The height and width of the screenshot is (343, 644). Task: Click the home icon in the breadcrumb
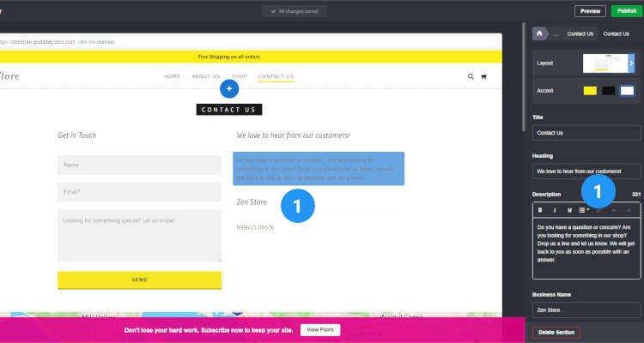(x=539, y=33)
